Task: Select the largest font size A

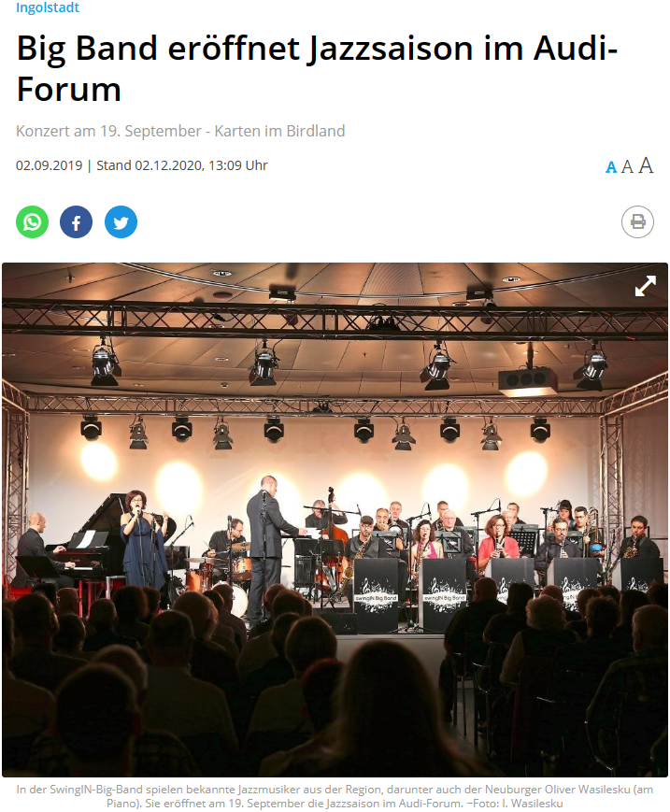Action: click(x=646, y=165)
